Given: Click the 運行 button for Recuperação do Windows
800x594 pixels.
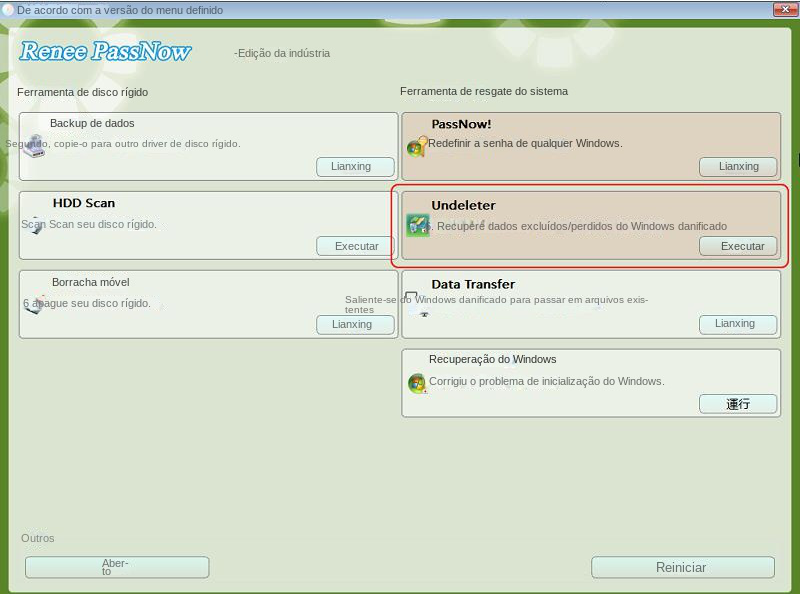Looking at the screenshot, I should [738, 404].
